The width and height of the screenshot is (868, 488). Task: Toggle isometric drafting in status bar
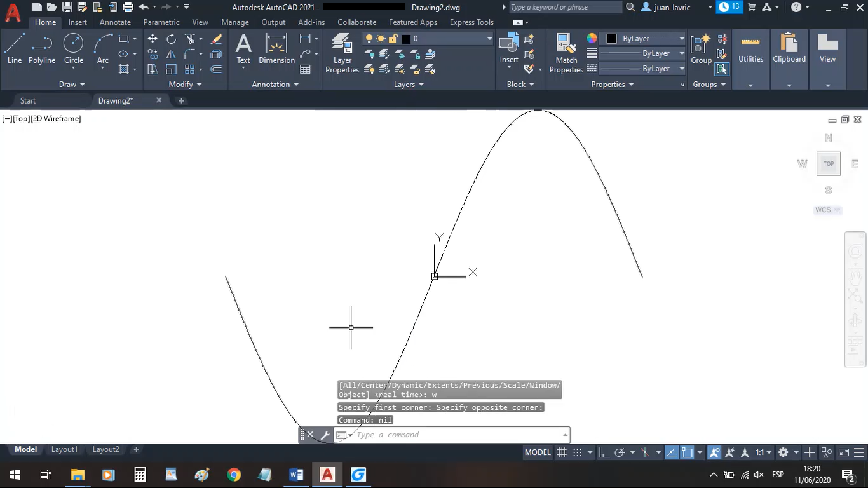pos(645,452)
